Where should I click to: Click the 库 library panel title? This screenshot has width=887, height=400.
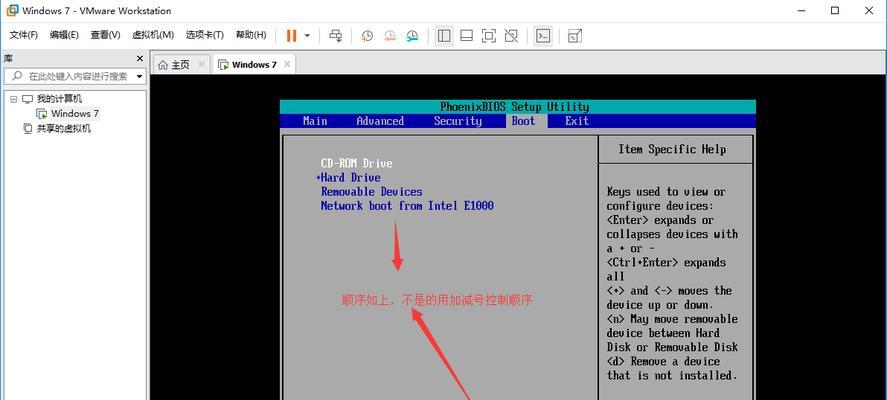click(x=8, y=58)
